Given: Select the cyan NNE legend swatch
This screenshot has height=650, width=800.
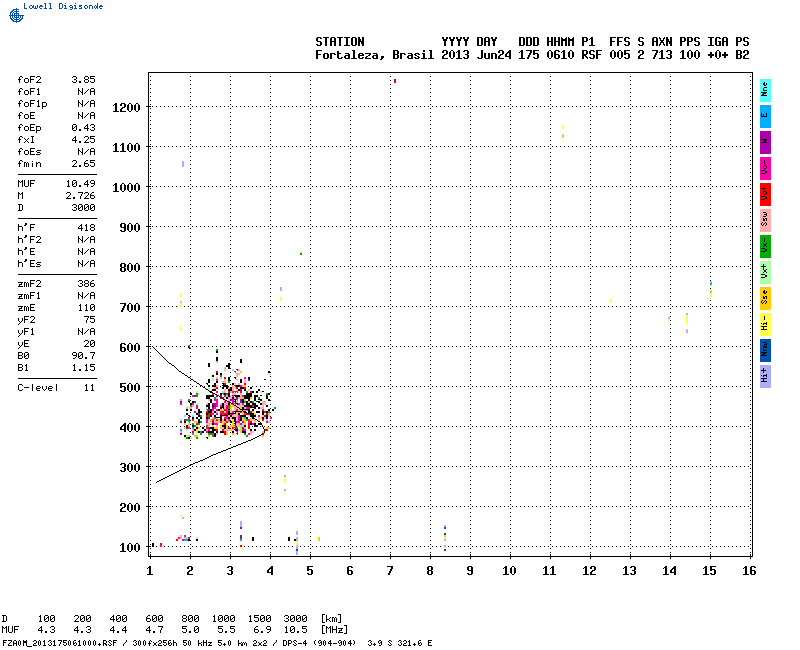Looking at the screenshot, I should [765, 91].
